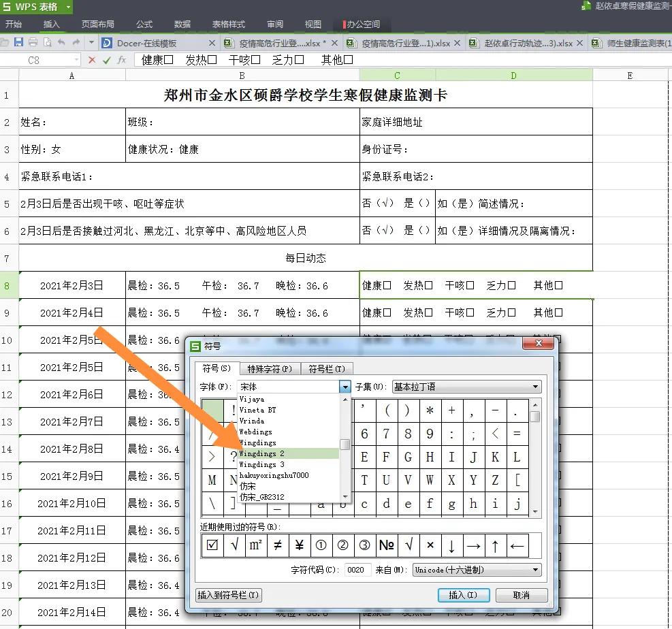Image resolution: width=672 pixels, height=629 pixels.
Task: Pick the ↑ up arrow recent symbol
Action: point(496,545)
